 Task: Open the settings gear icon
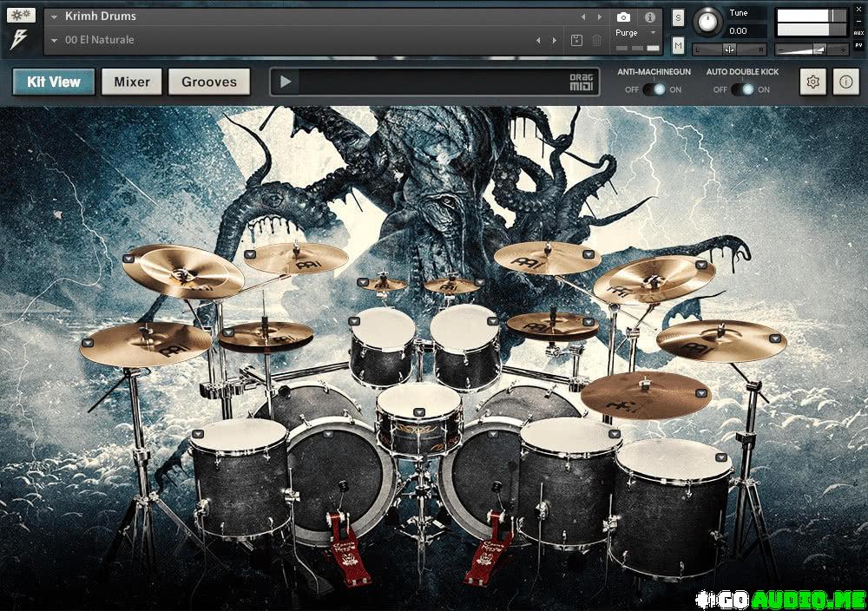tap(813, 82)
